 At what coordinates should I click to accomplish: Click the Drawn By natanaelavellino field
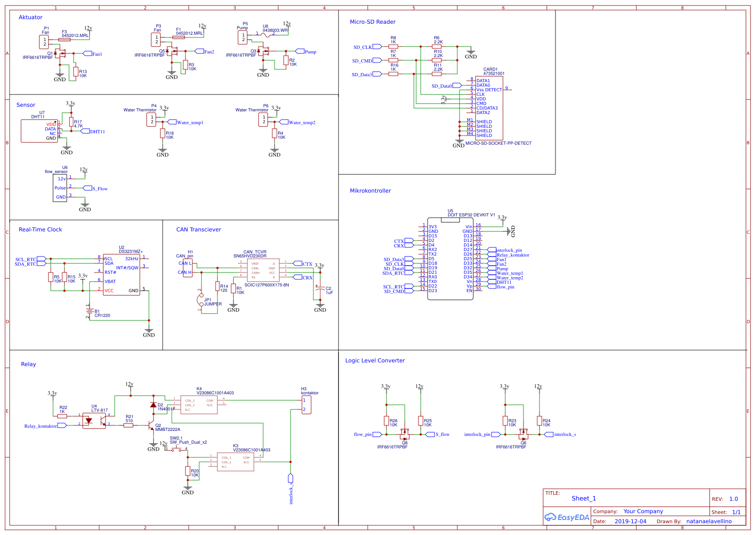pos(709,521)
